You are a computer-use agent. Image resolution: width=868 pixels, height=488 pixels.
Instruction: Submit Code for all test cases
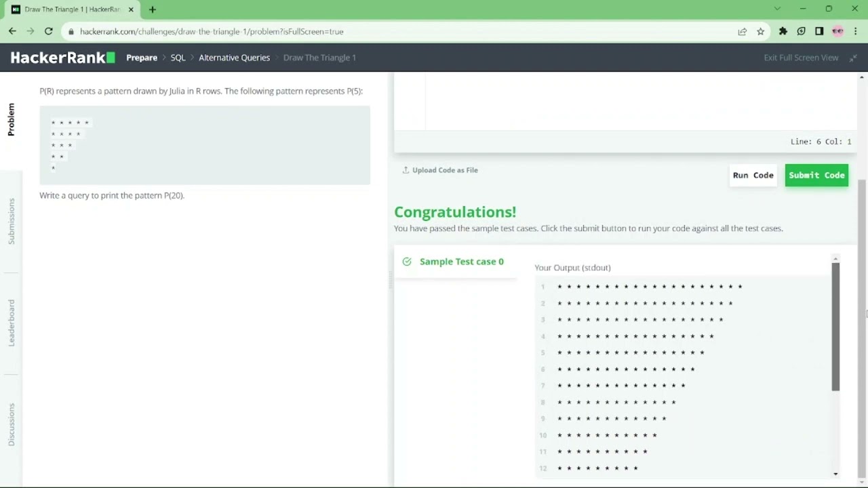[816, 175]
